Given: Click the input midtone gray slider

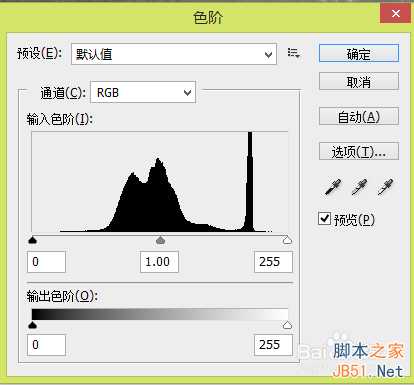Looking at the screenshot, I should 161,240.
